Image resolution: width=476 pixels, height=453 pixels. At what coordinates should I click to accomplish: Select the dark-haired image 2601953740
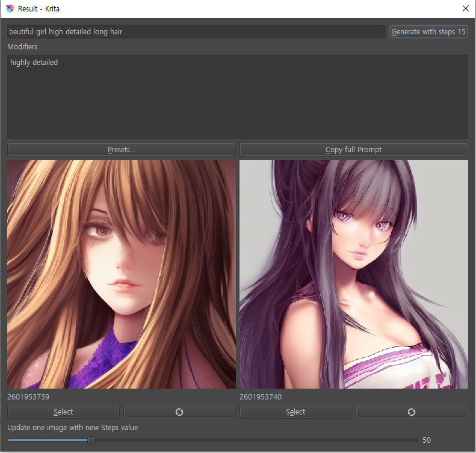tap(295, 411)
